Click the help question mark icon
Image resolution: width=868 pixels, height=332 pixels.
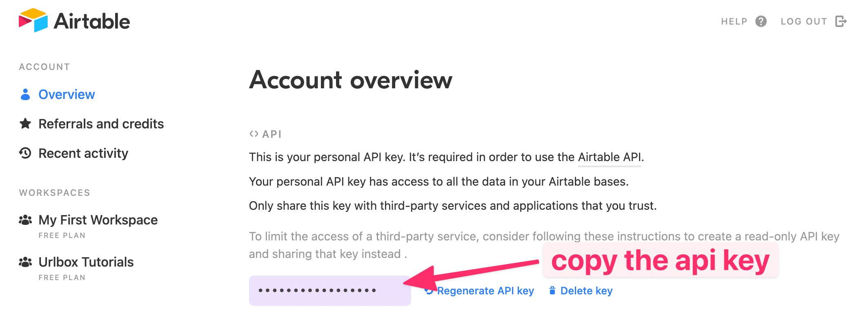761,21
